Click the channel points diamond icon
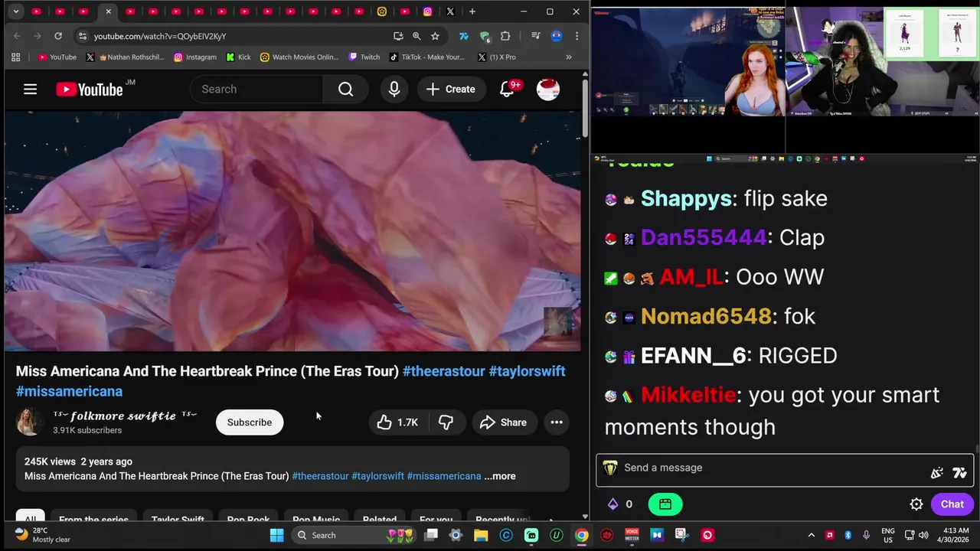This screenshot has height=551, width=980. coord(612,504)
